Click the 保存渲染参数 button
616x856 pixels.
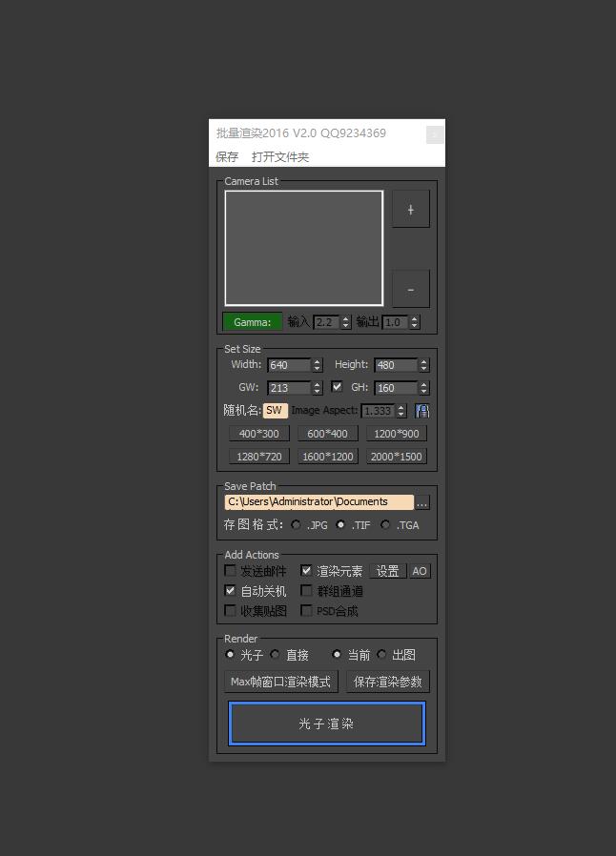(388, 682)
